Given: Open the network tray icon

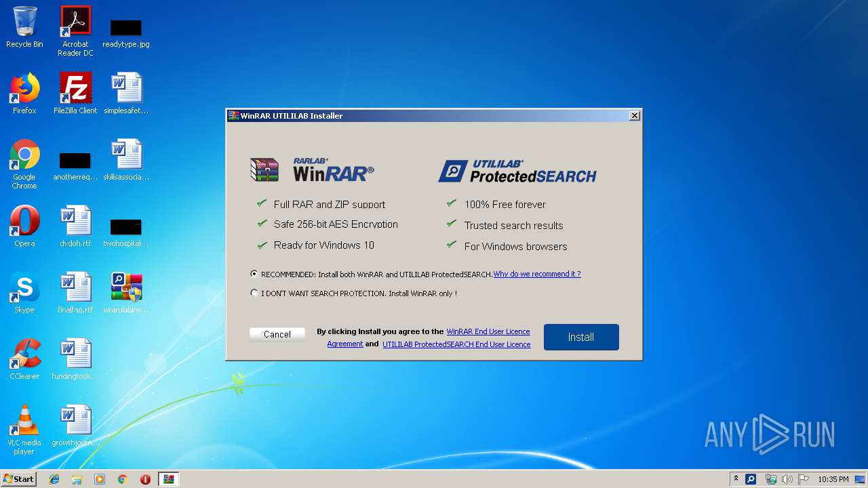Looking at the screenshot, I should [771, 479].
